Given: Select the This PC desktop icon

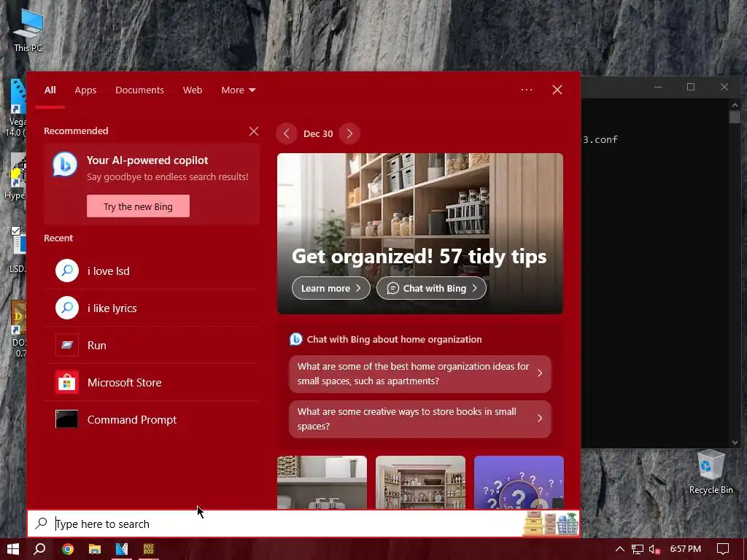Looking at the screenshot, I should pyautogui.click(x=28, y=30).
